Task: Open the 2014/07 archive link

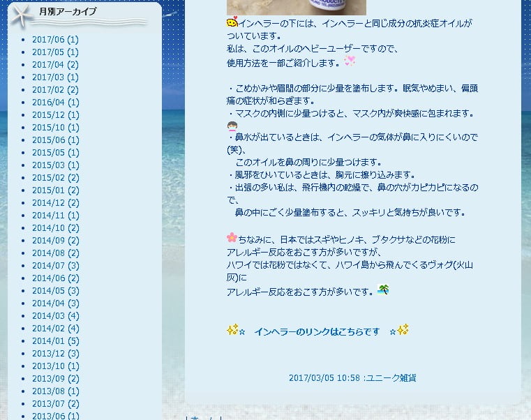Action: (x=56, y=266)
